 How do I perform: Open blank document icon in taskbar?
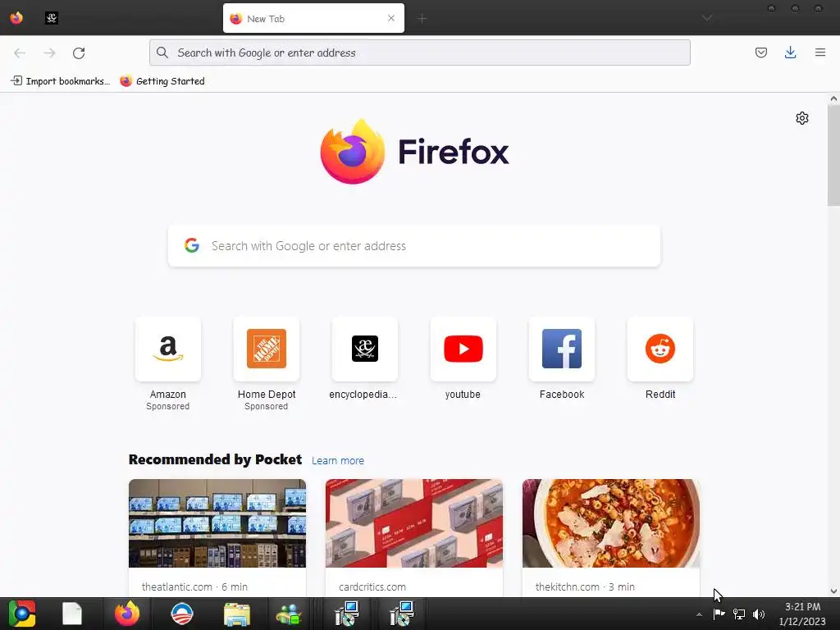(x=72, y=614)
